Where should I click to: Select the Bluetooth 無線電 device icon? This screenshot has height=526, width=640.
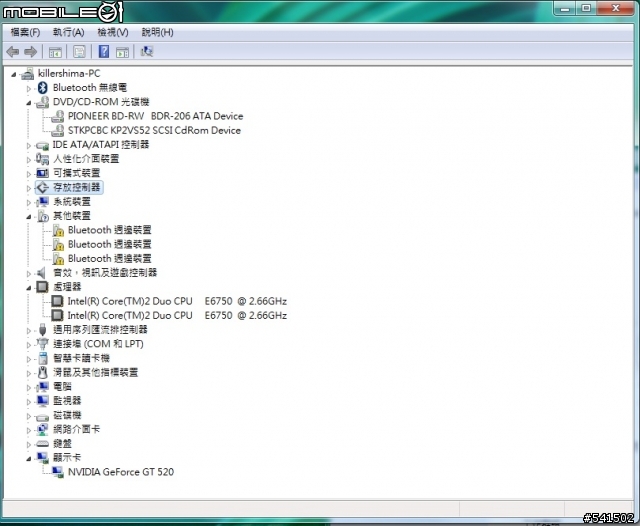(x=42, y=88)
